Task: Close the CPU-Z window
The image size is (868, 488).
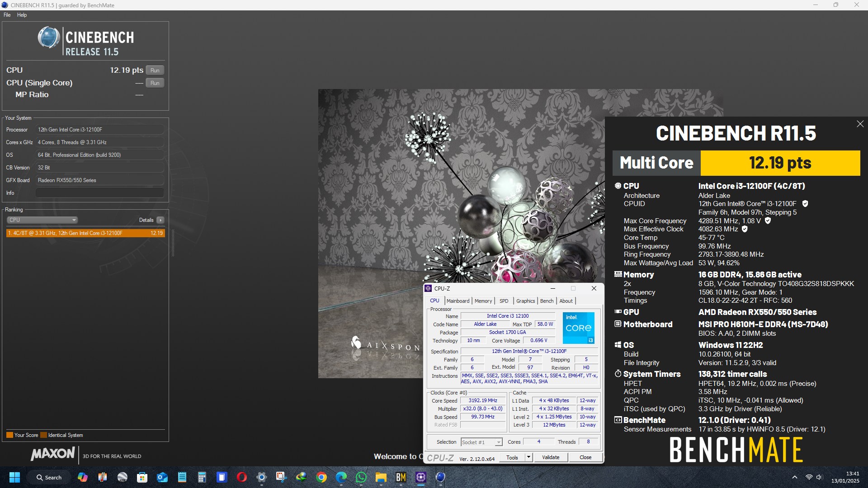Action: 594,288
